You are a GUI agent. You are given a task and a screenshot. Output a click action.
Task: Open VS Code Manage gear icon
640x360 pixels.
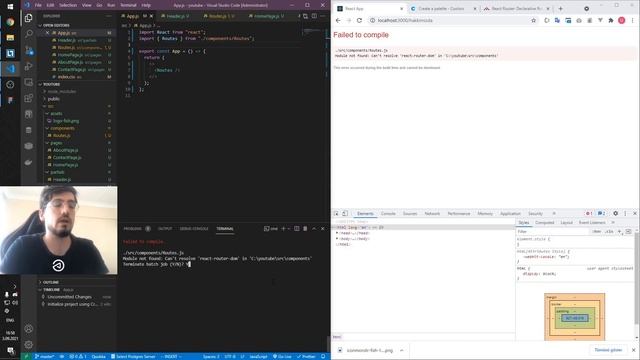(x=29, y=344)
